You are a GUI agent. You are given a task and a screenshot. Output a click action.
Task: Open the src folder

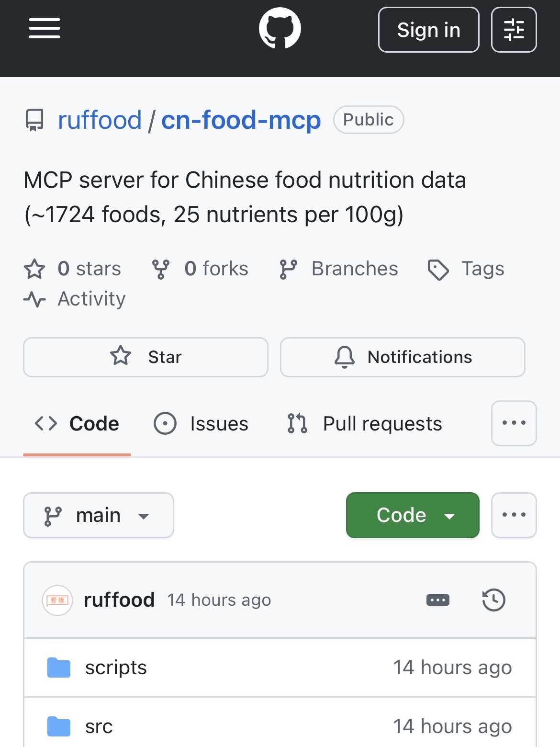pos(99,726)
